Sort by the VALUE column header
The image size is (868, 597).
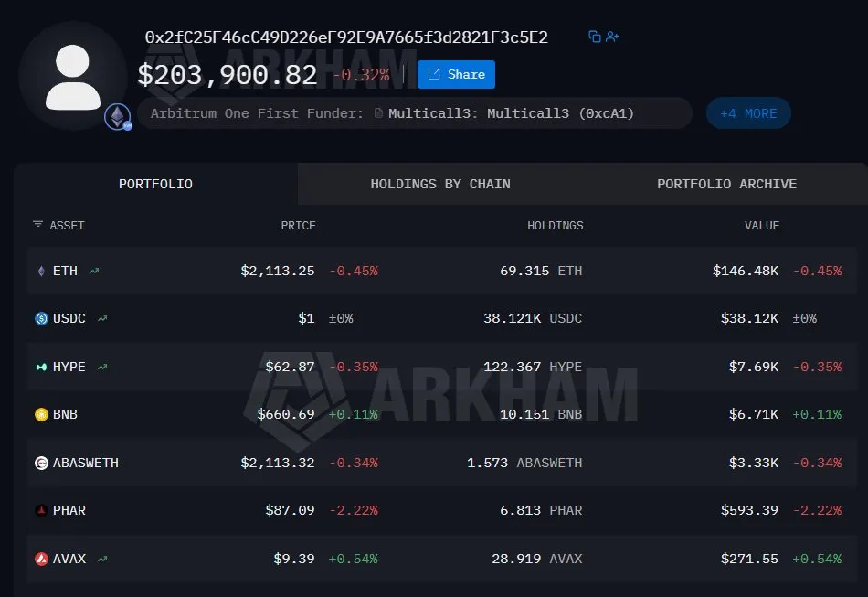tap(762, 226)
